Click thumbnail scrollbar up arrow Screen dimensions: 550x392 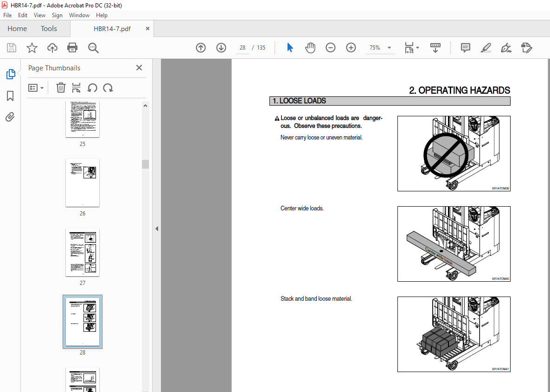(x=145, y=106)
